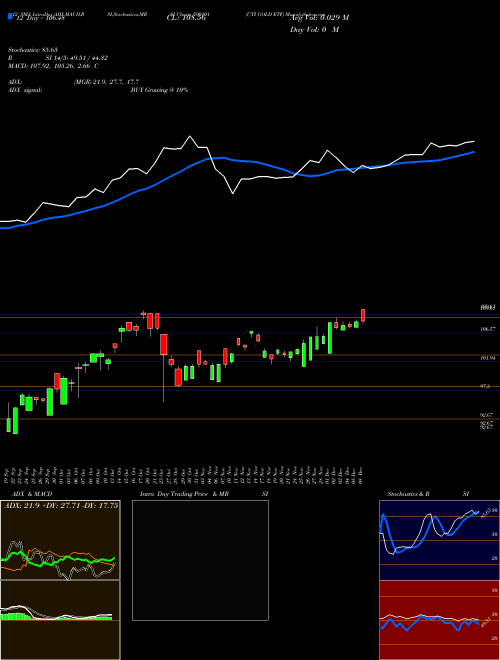500x660 pixels.
Task: Click the MACD values line
Action: click(53, 66)
